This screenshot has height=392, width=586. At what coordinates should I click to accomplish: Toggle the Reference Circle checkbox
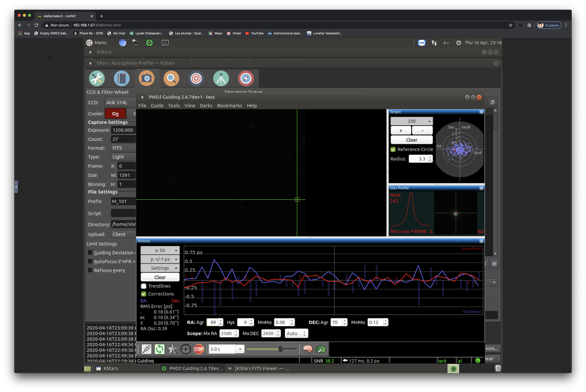click(393, 149)
